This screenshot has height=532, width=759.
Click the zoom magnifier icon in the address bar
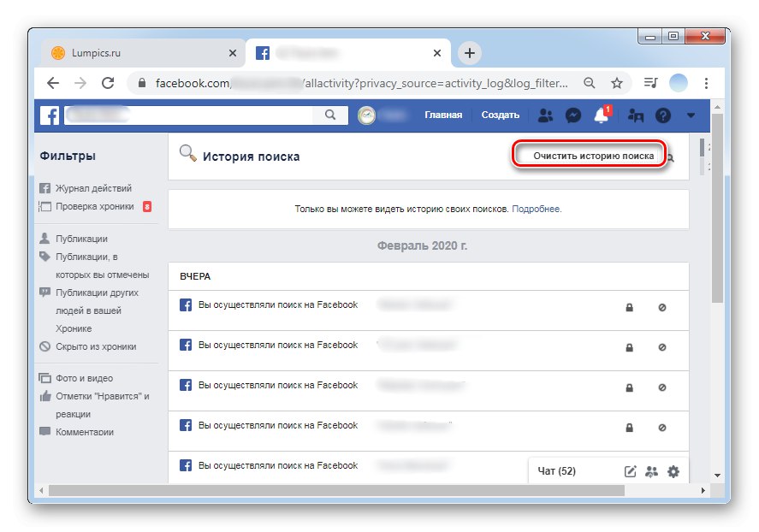click(x=589, y=83)
